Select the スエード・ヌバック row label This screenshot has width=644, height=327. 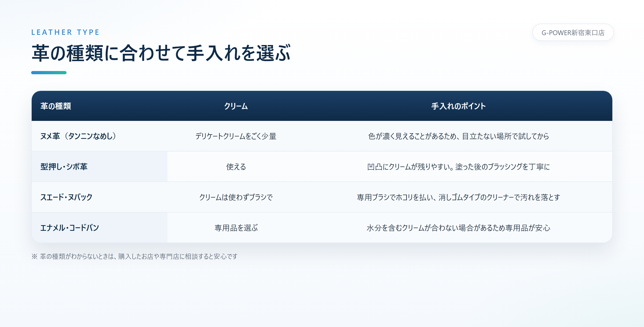click(x=66, y=197)
